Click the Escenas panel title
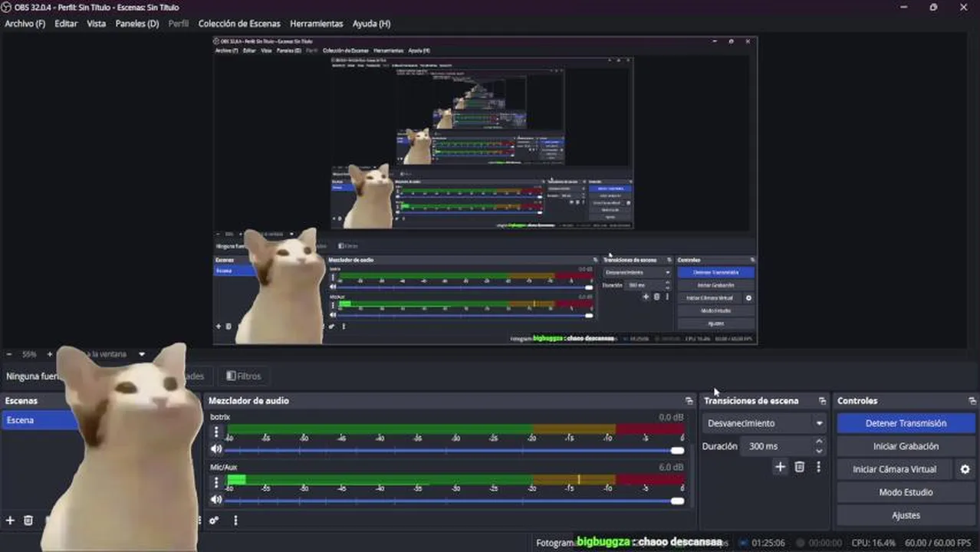Viewport: 980px width, 552px height. (21, 401)
